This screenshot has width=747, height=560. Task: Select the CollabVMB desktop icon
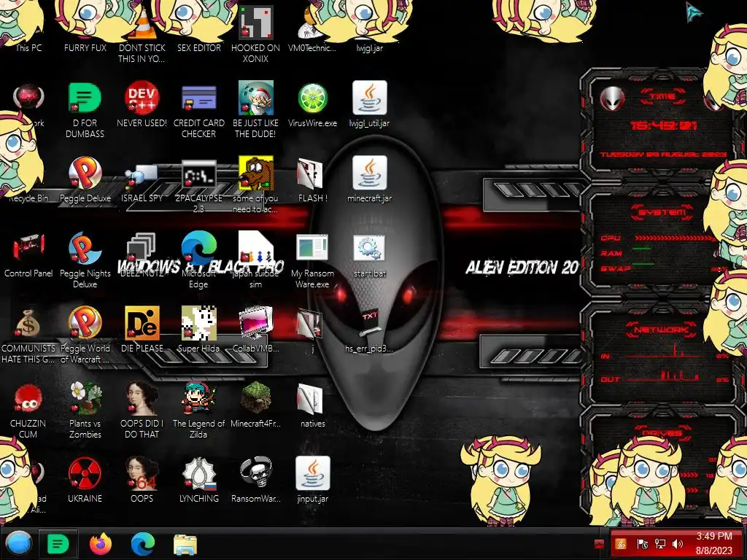(x=255, y=323)
